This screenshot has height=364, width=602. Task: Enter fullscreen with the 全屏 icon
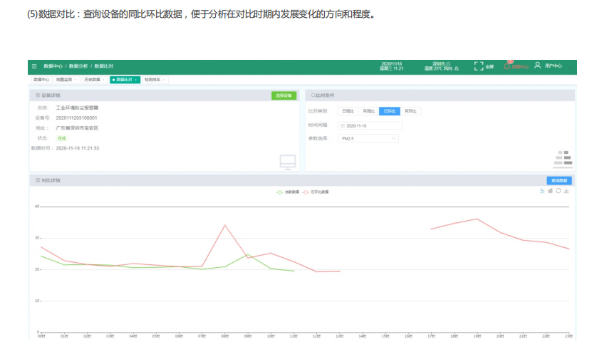coord(479,66)
